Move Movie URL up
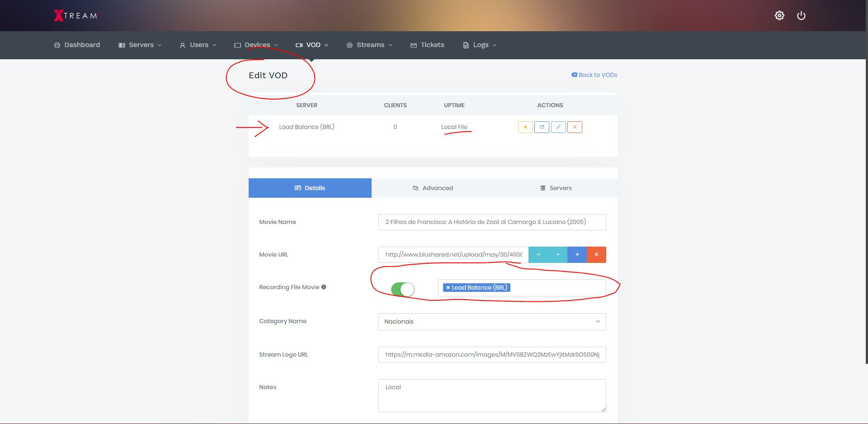The height and width of the screenshot is (424, 868). (x=538, y=255)
